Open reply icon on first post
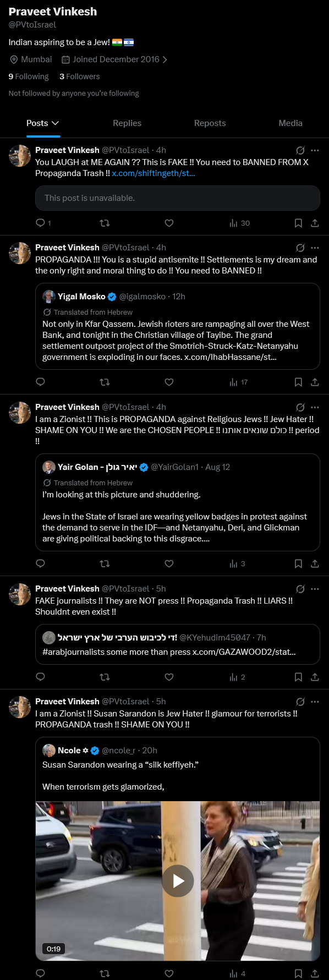Screen dimensions: 329x980 coord(40,223)
